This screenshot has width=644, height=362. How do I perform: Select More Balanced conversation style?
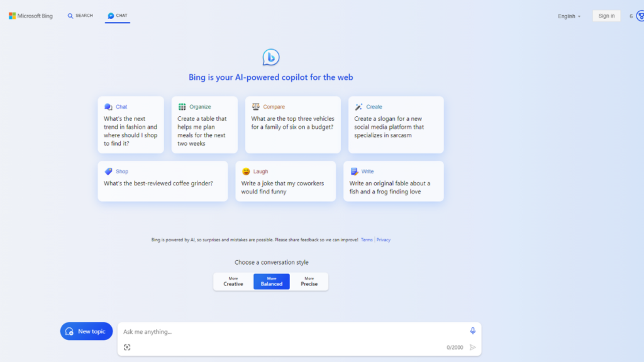(x=272, y=282)
